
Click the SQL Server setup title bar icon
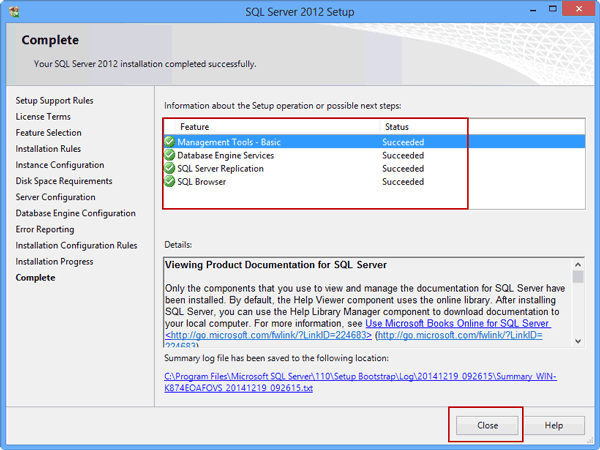point(15,12)
